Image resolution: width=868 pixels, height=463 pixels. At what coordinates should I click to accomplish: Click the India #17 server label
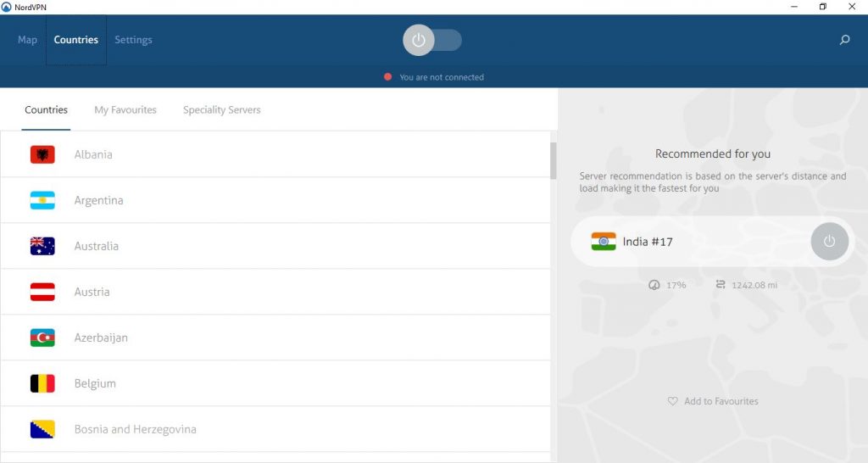[647, 242]
